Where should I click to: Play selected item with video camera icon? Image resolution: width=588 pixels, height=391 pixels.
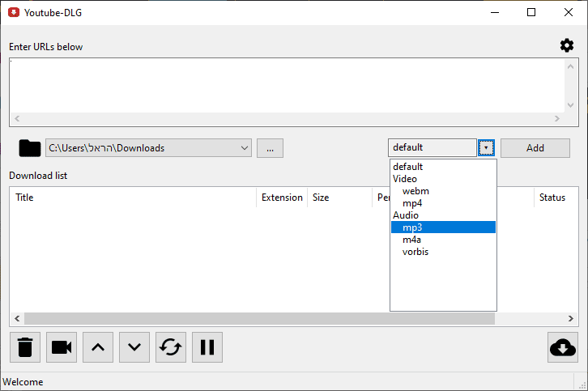point(62,347)
